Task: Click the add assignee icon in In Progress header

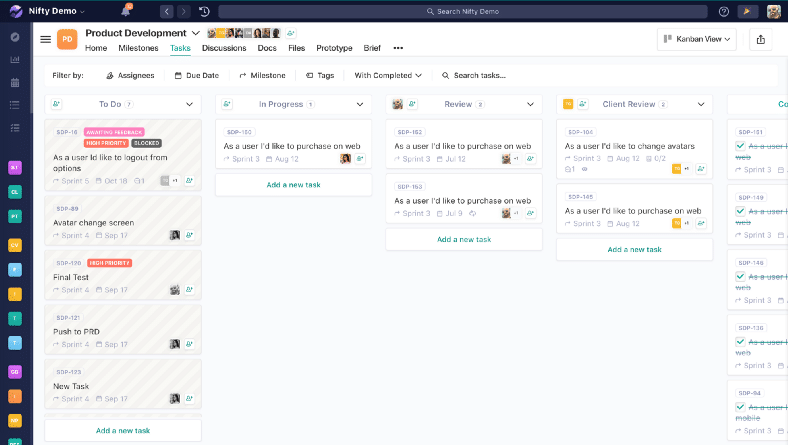Action: [x=227, y=104]
